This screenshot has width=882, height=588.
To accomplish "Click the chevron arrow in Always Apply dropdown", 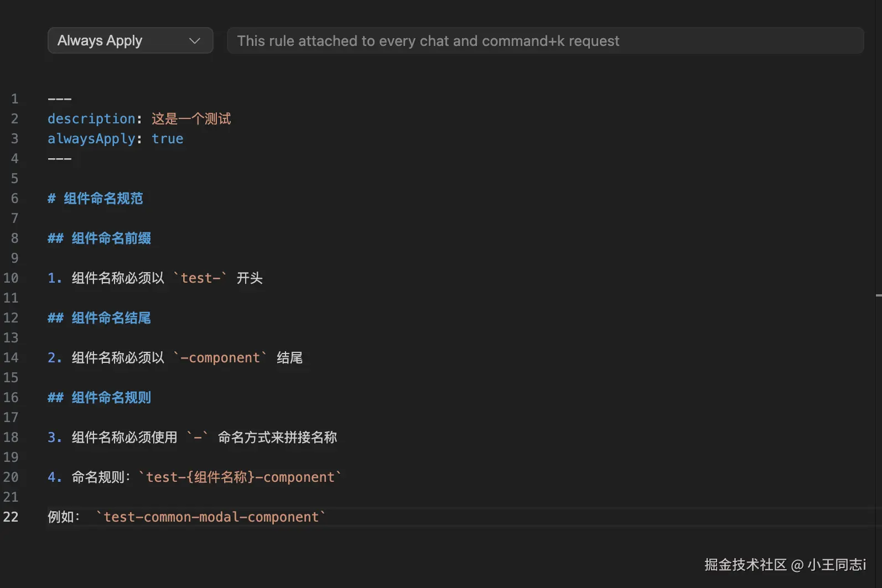I will pos(194,41).
